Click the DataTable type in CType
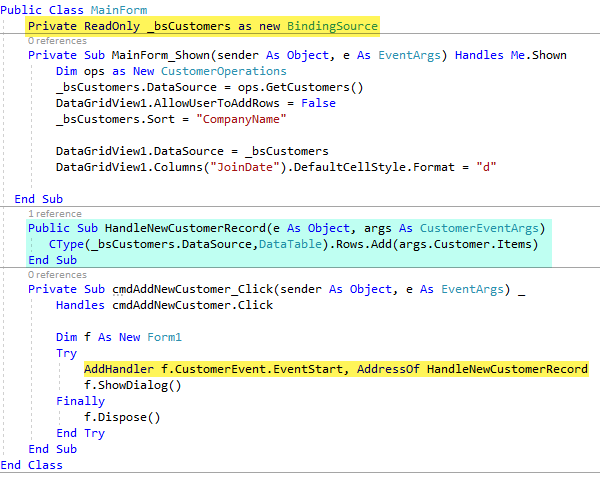 tap(290, 245)
